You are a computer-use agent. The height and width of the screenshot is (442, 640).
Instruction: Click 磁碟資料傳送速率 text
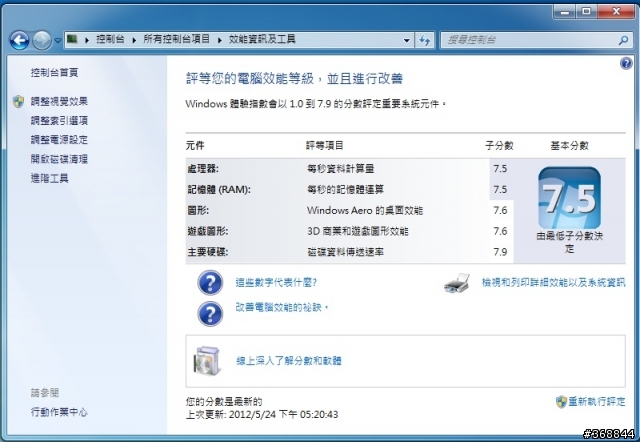coord(345,252)
